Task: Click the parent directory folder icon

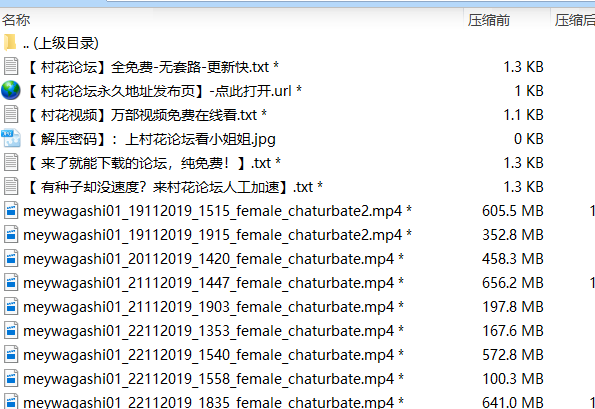Action: 10,42
